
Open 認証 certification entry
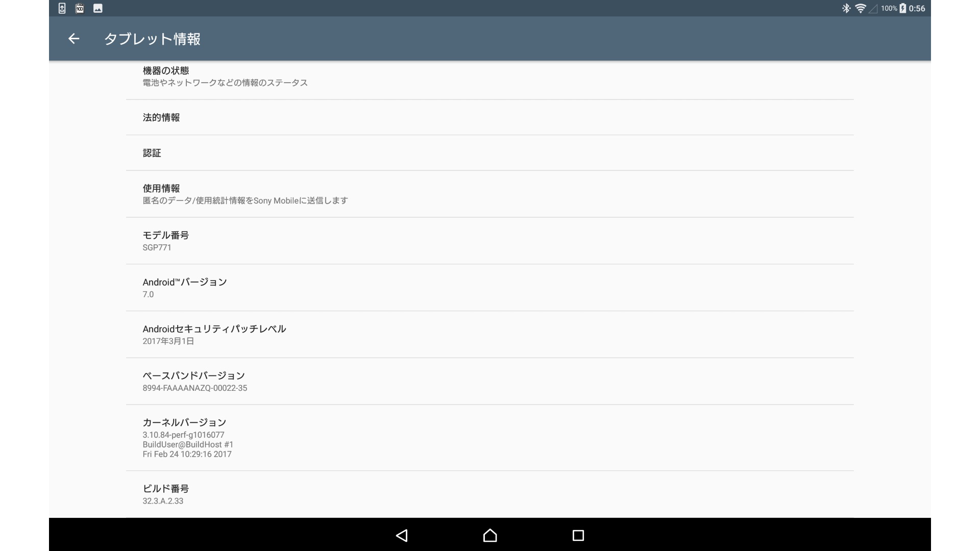coord(490,153)
